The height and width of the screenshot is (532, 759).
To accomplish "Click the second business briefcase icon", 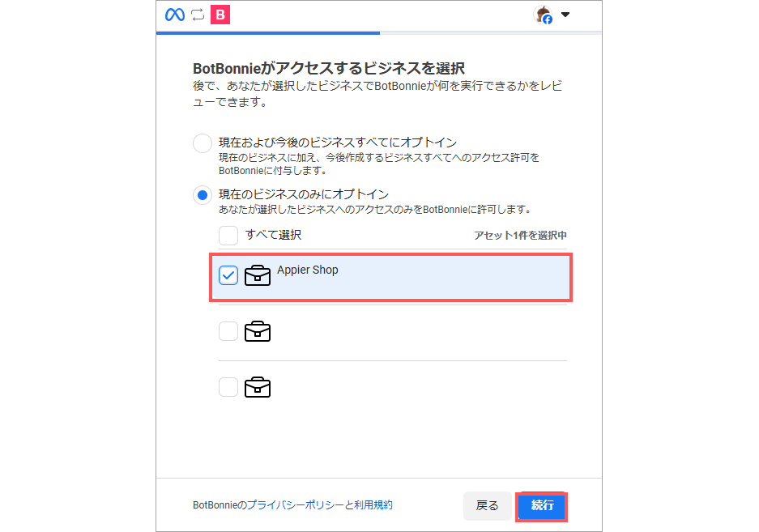I will (x=258, y=332).
